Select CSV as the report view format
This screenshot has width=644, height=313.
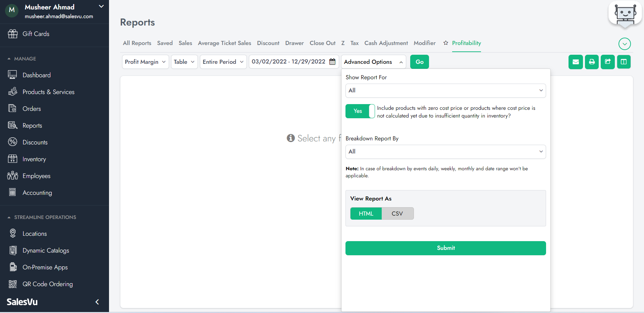(397, 214)
